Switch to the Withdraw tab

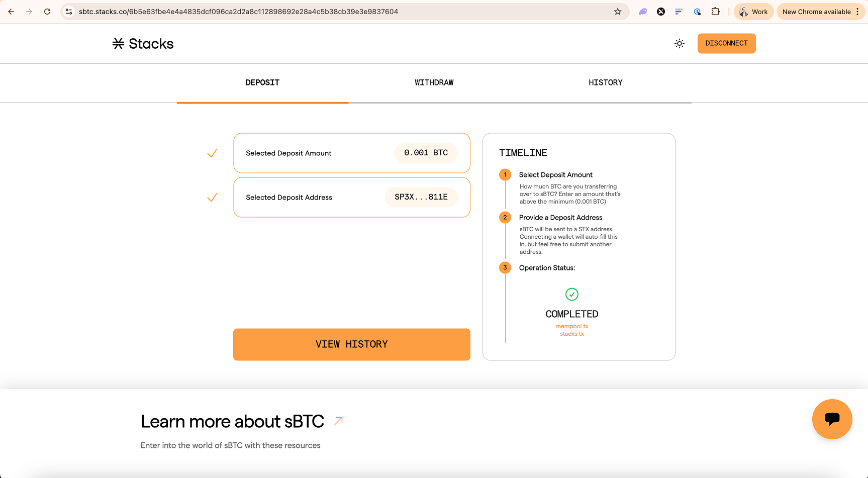coord(434,82)
